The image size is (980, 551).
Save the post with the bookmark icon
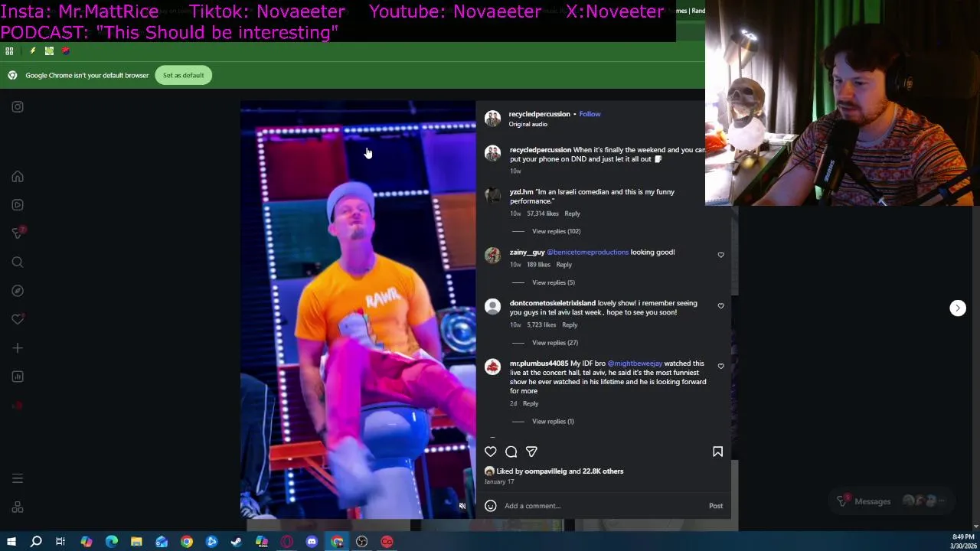click(x=717, y=452)
